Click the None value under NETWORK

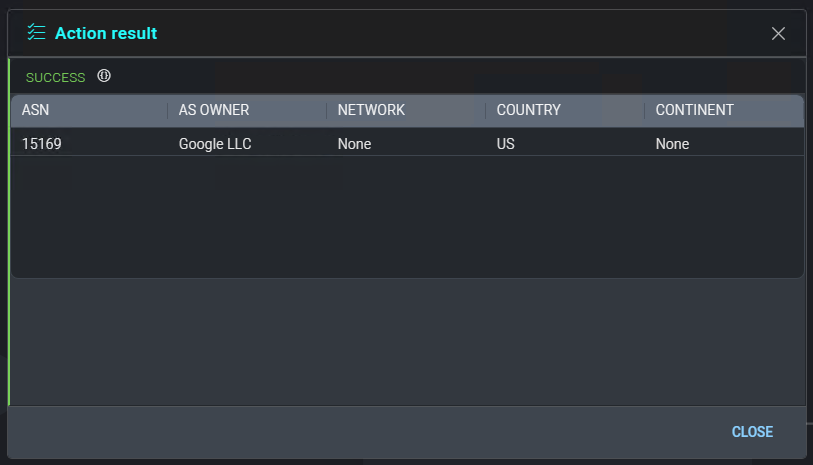click(x=354, y=144)
